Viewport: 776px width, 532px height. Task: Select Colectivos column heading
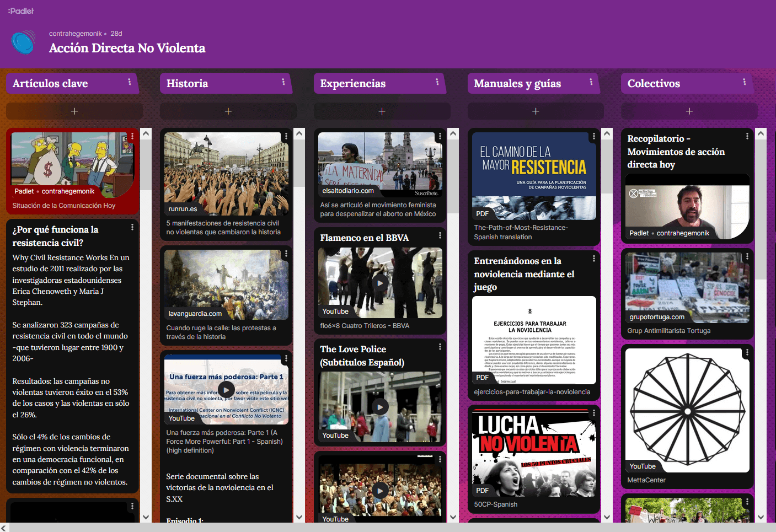[654, 83]
